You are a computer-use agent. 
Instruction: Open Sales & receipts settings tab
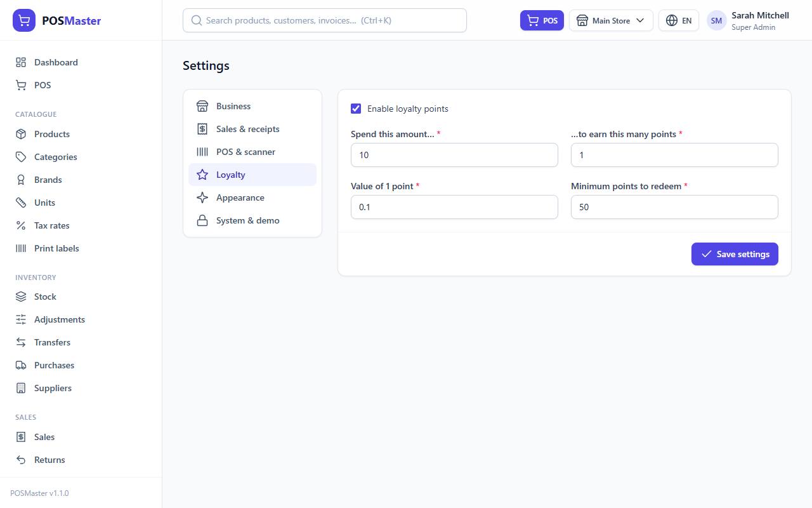coord(252,129)
